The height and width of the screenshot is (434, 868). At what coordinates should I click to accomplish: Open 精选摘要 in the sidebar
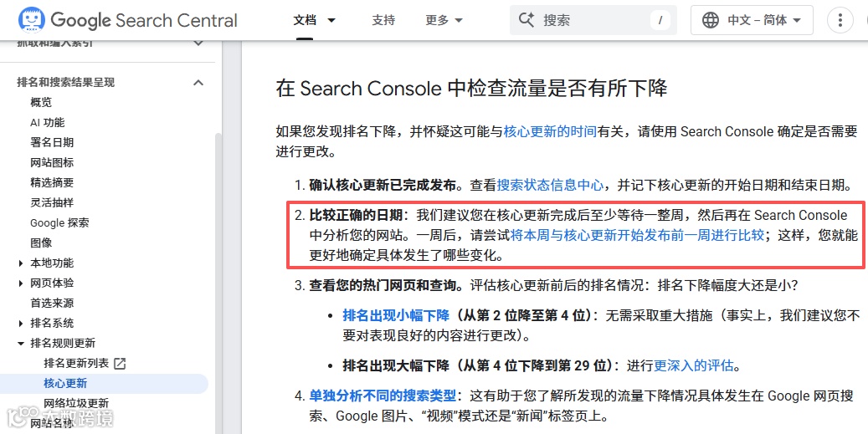pos(52,182)
